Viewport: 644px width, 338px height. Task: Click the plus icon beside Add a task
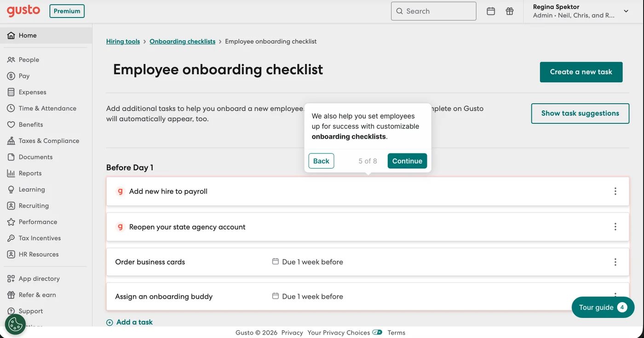tap(109, 322)
